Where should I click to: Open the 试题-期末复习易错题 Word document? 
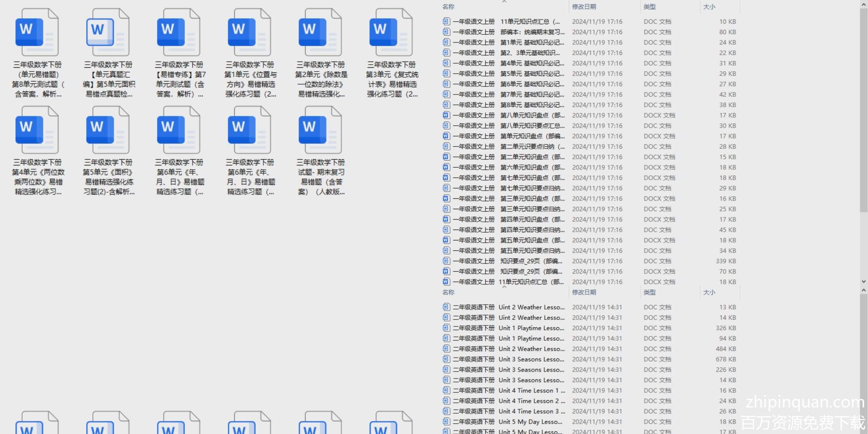320,130
